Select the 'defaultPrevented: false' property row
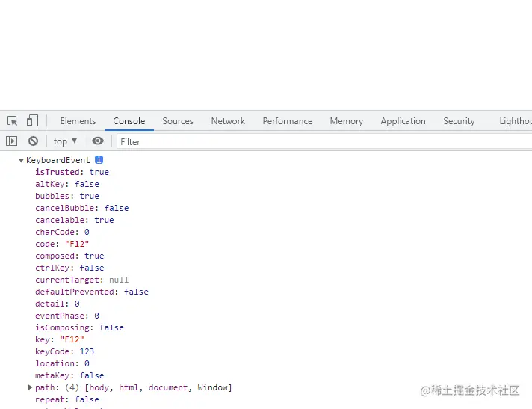Screen dimensions: 532x409 [x=92, y=292]
